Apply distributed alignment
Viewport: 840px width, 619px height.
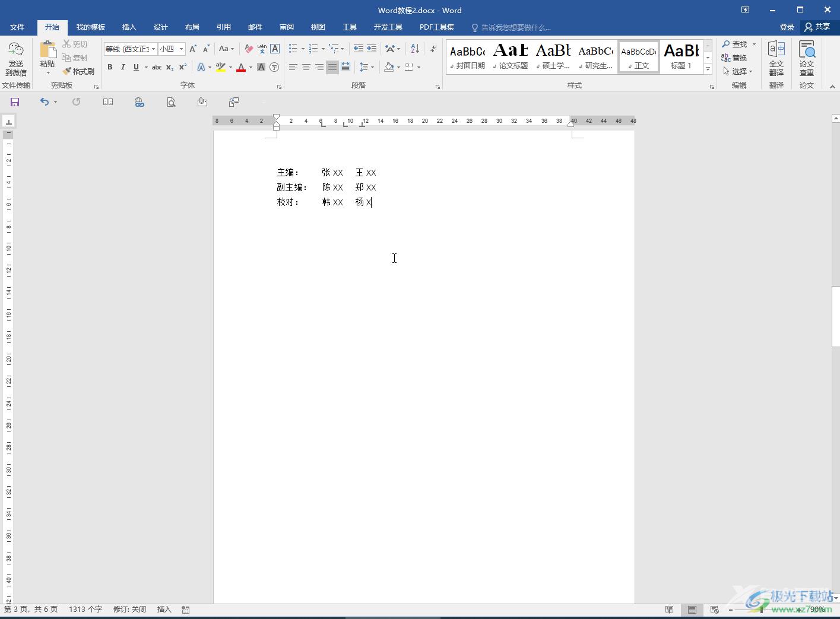pyautogui.click(x=345, y=67)
